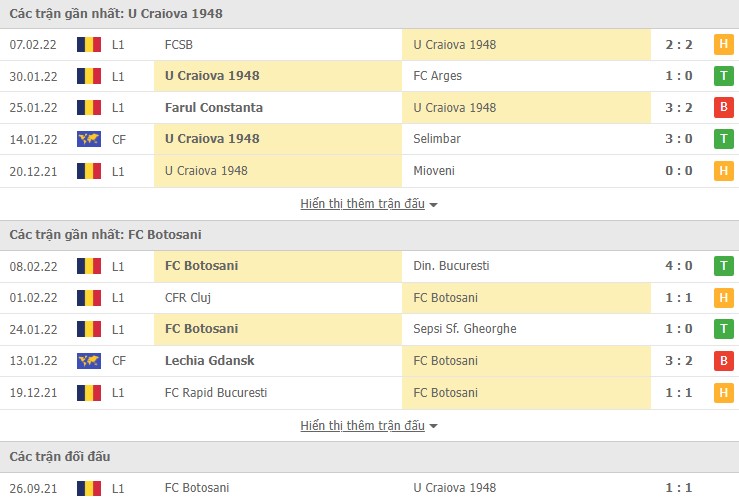
Task: Click section header 'Các trận đối đầu'
Action: tap(60, 456)
